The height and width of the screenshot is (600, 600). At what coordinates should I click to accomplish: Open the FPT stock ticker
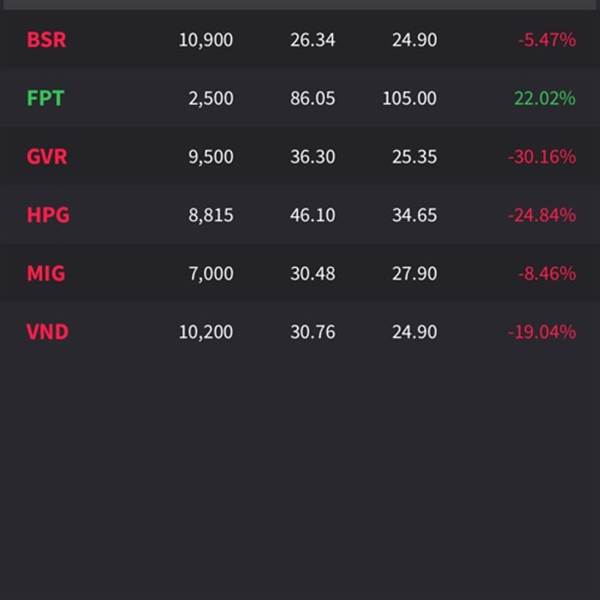45,98
